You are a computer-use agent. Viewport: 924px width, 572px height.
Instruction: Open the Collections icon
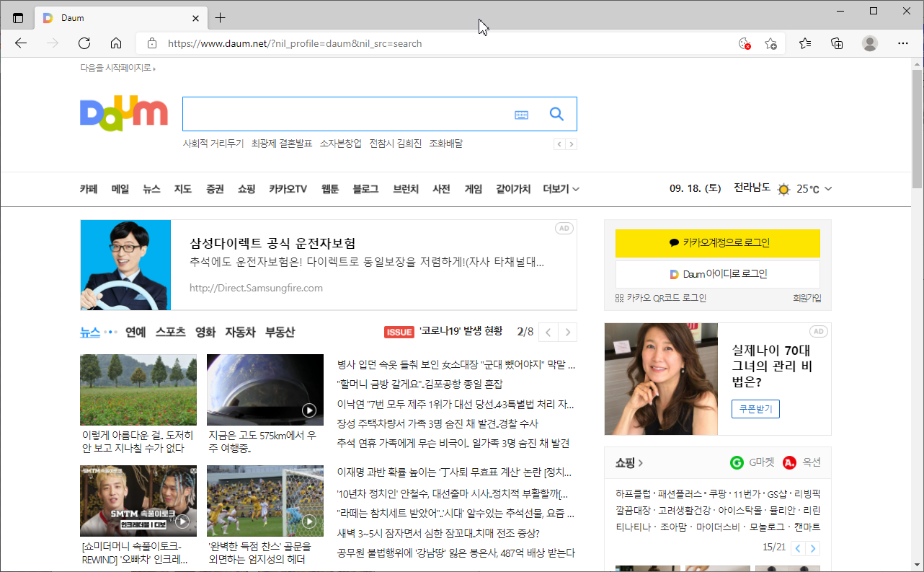(x=837, y=43)
